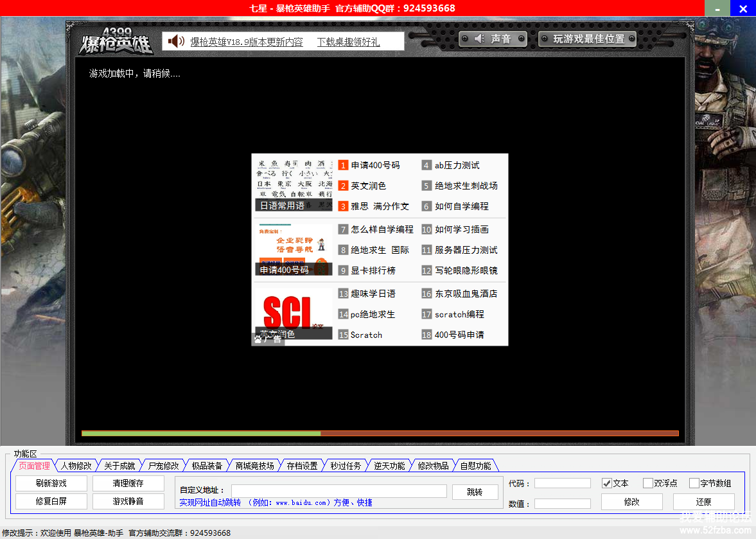
Task: Open 下载桌趣领好礼 link
Action: pos(348,42)
